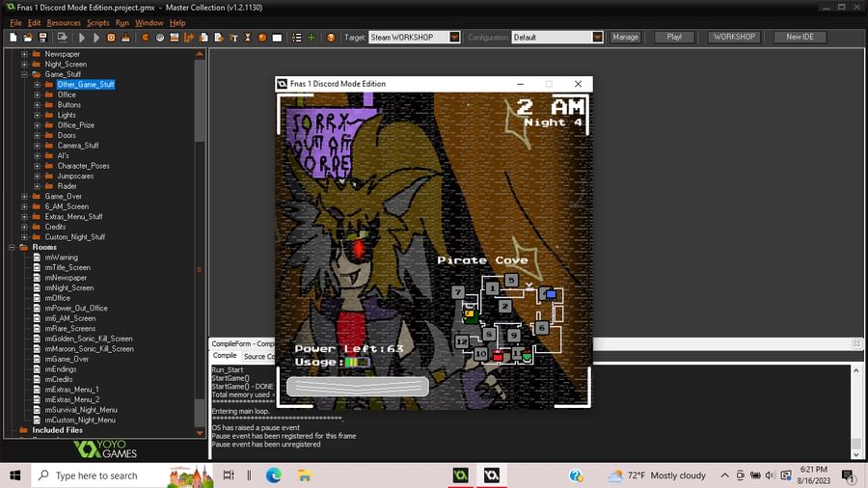Select camera 6 on the game map
Image resolution: width=868 pixels, height=488 pixels.
541,328
